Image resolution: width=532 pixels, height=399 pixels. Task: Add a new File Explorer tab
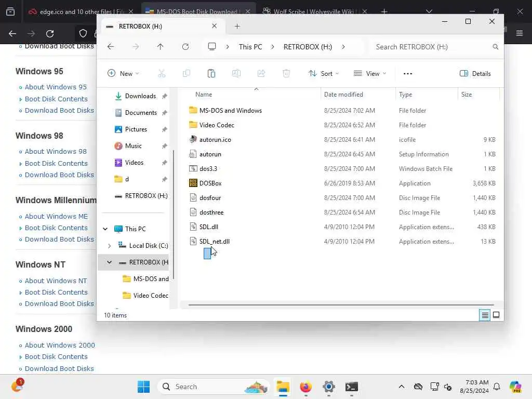pos(237,26)
